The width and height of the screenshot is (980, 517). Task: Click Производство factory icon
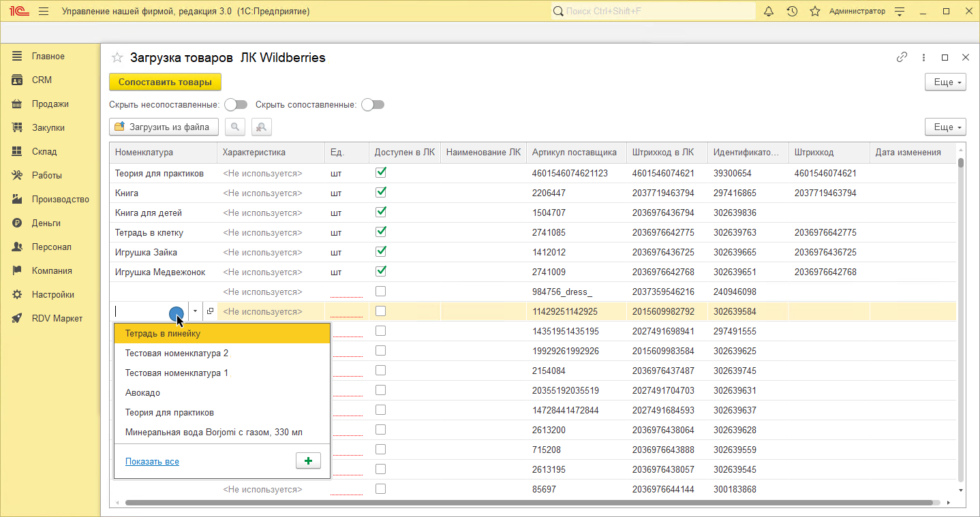click(17, 199)
